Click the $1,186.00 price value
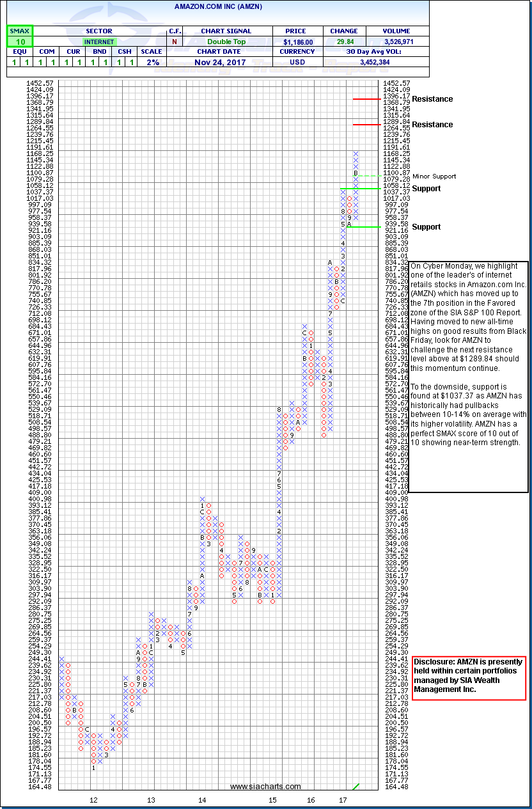This screenshot has width=532, height=809. click(297, 42)
